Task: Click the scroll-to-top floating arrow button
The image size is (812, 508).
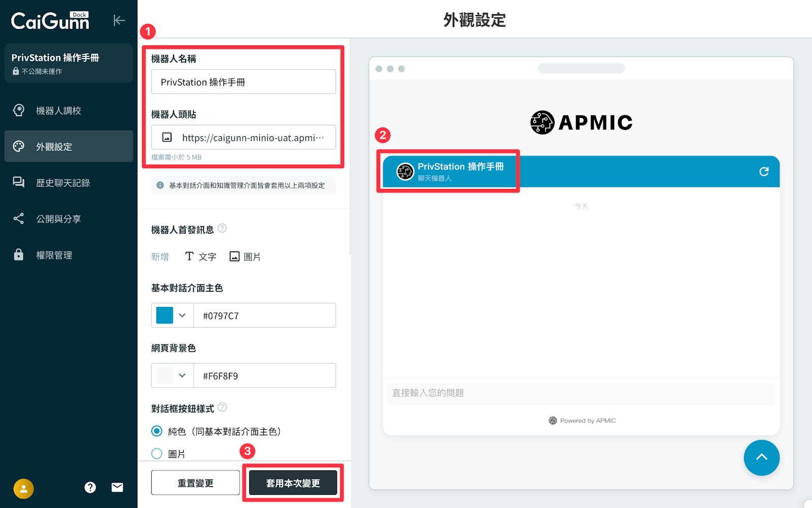Action: click(x=761, y=457)
